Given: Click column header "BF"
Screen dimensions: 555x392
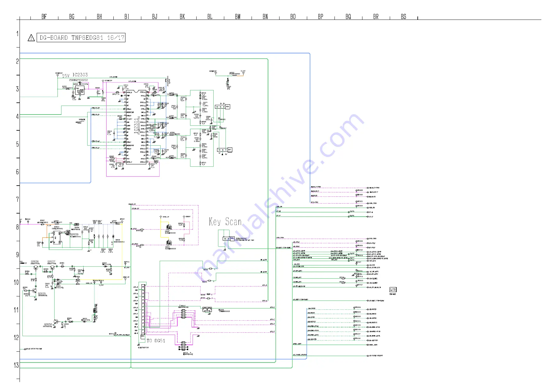Looking at the screenshot, I should 44,17.
